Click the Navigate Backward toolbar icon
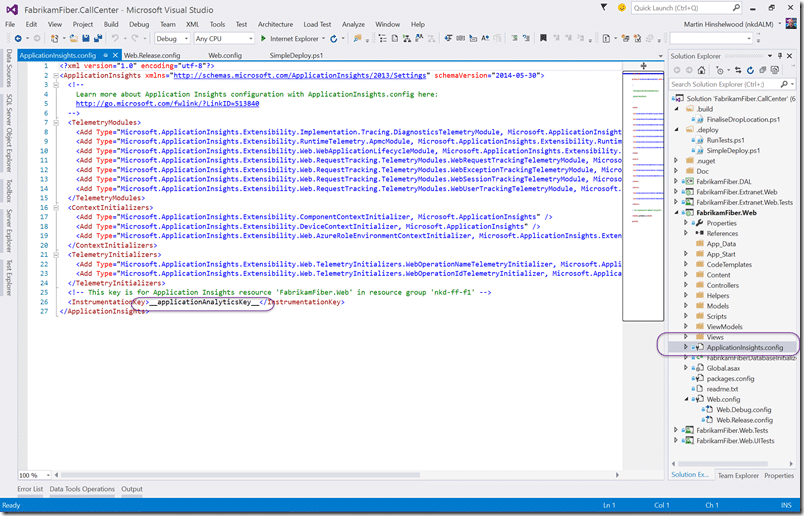804x516 pixels. point(18,38)
